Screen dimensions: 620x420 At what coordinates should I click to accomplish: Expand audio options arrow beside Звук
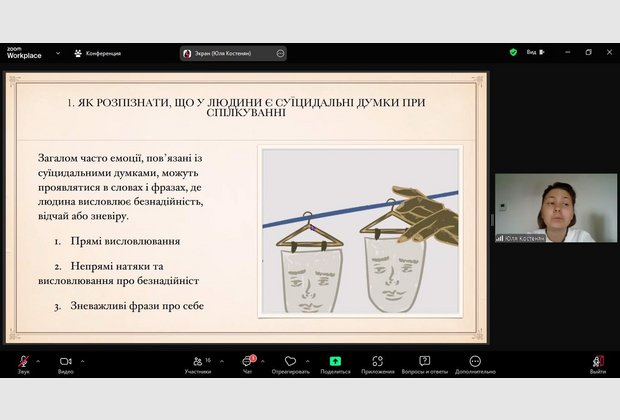point(39,360)
